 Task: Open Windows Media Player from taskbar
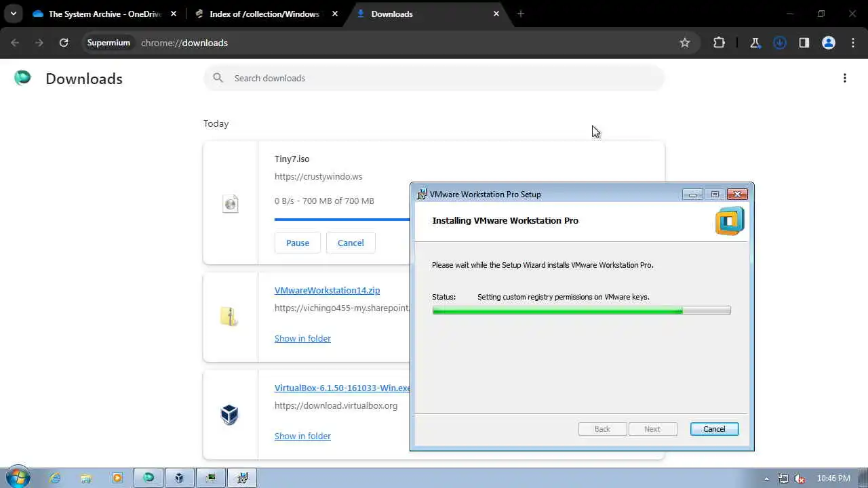(x=117, y=478)
